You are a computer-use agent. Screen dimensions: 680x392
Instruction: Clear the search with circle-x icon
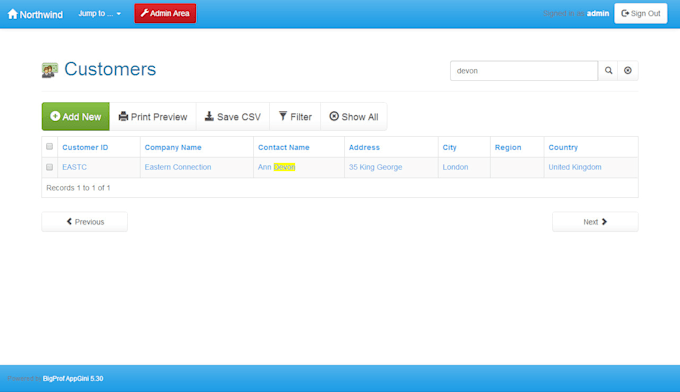coord(628,71)
